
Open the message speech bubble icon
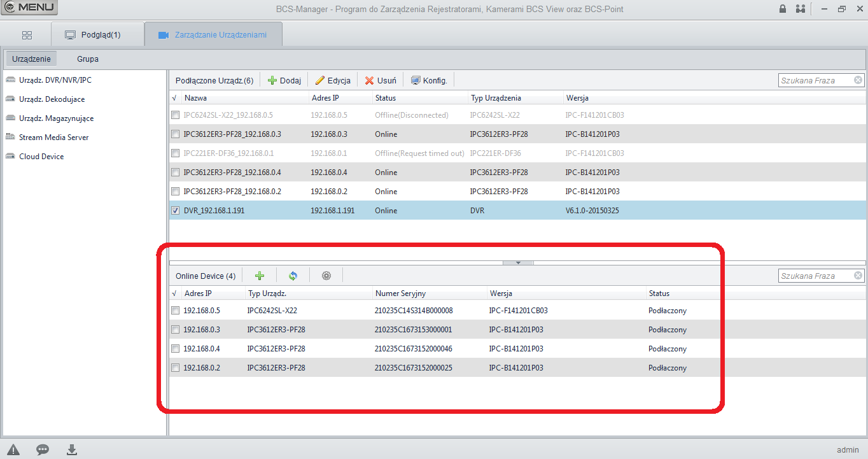(43, 449)
